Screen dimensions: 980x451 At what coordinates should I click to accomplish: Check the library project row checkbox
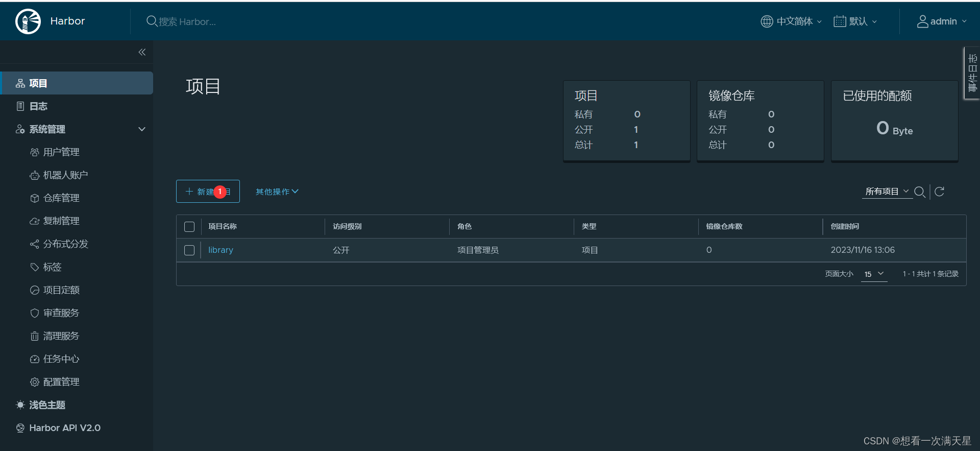pos(189,250)
